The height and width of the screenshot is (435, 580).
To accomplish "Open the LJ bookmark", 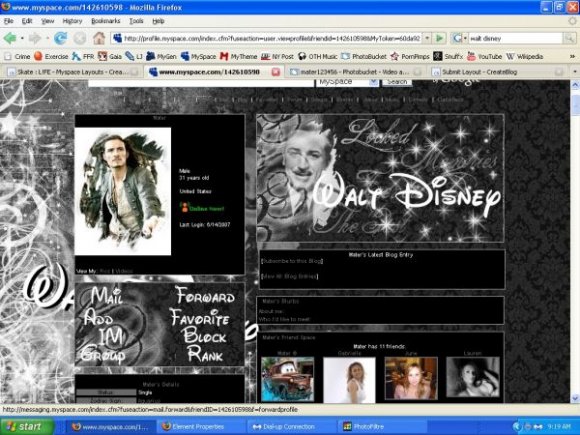I will click(134, 57).
